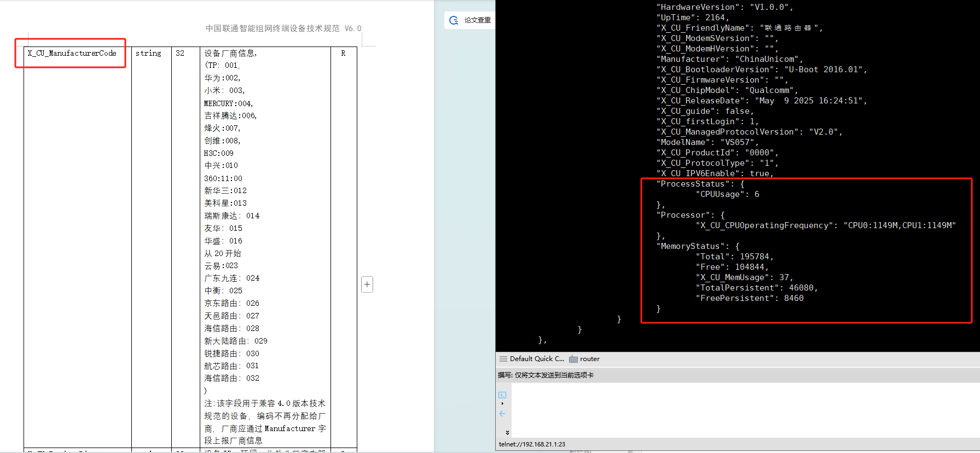
Task: Click the terminal line "X_CU_MemUsage": 37
Action: tap(744, 277)
